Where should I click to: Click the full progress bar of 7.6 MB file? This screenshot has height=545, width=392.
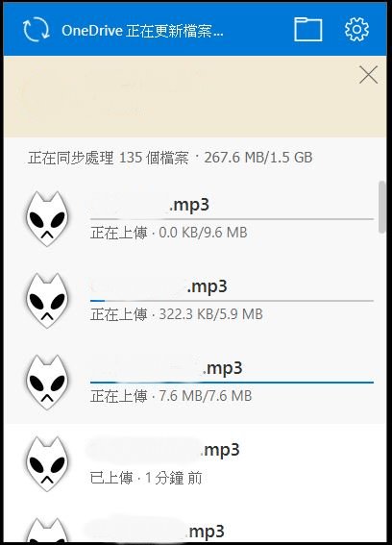coord(232,383)
